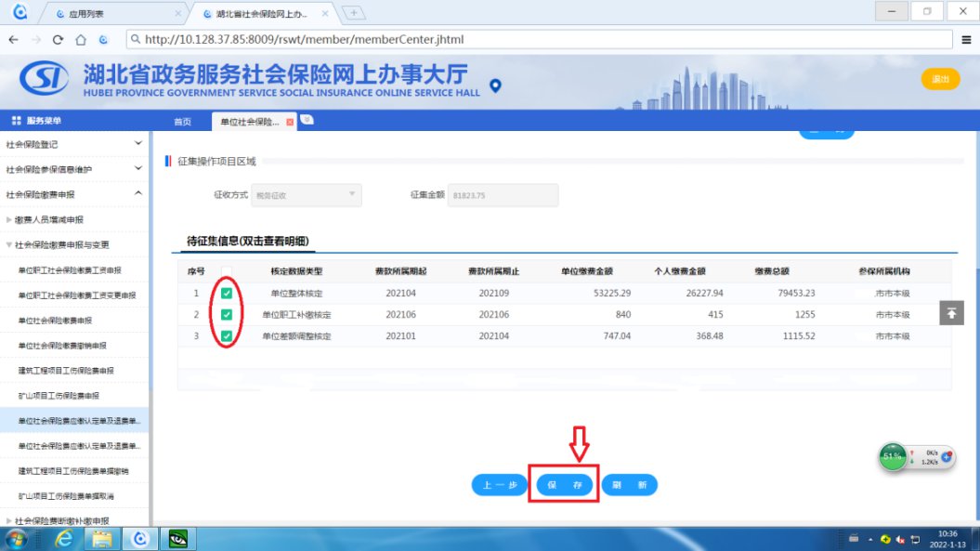980x551 pixels.
Task: Click the browser home icon
Action: tap(81, 40)
